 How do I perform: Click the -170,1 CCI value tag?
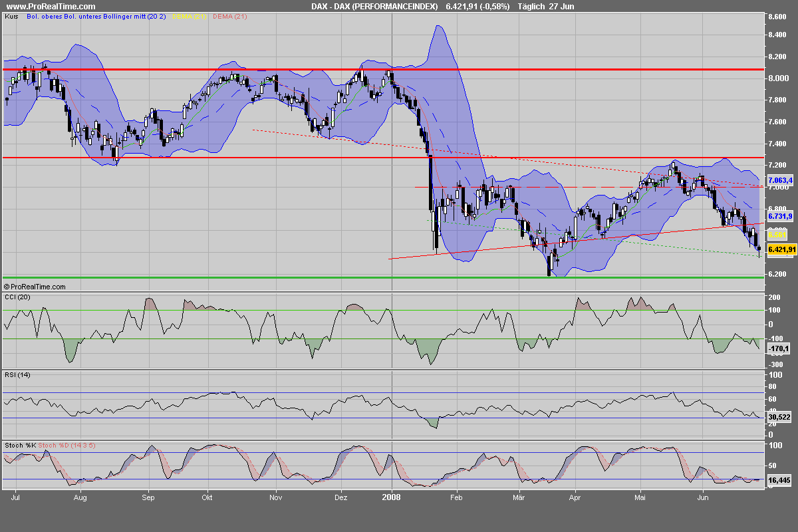coord(779,348)
